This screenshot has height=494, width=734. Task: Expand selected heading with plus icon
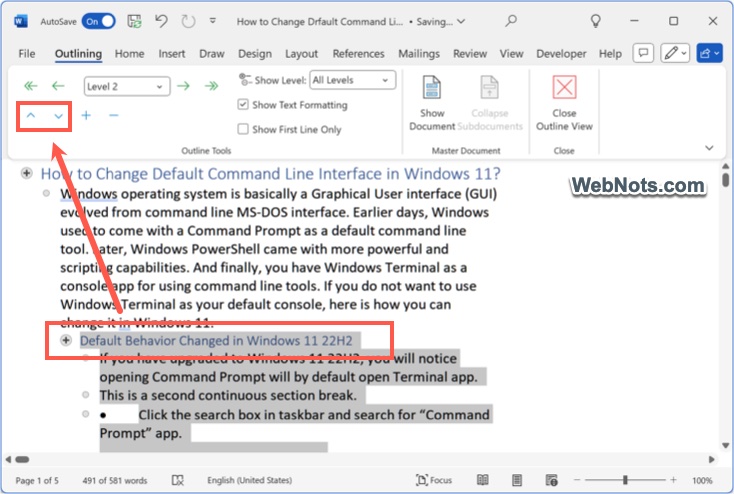tap(86, 115)
